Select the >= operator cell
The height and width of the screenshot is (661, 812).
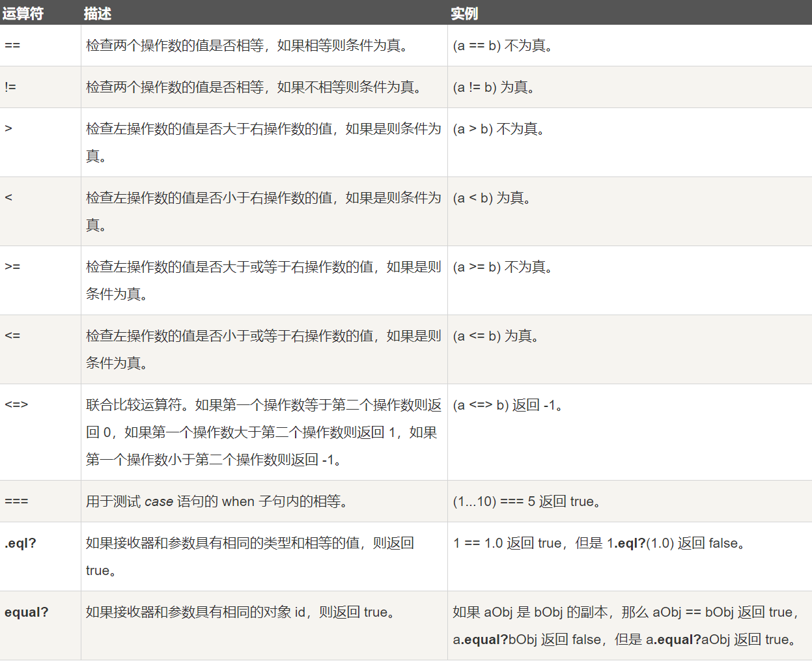tap(12, 267)
